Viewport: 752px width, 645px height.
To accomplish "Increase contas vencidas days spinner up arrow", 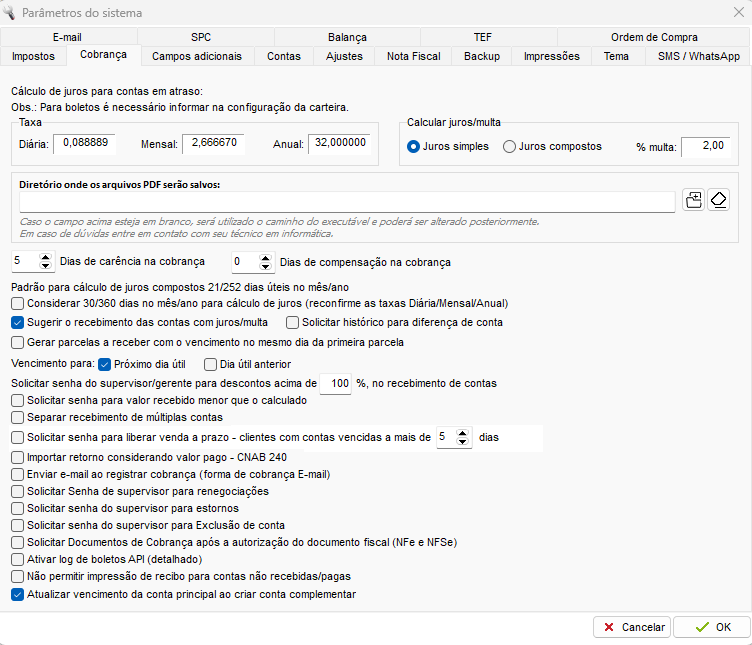I will [462, 433].
